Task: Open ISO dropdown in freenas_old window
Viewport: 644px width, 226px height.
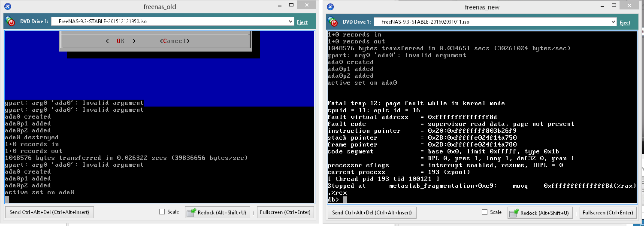Action: pyautogui.click(x=290, y=21)
